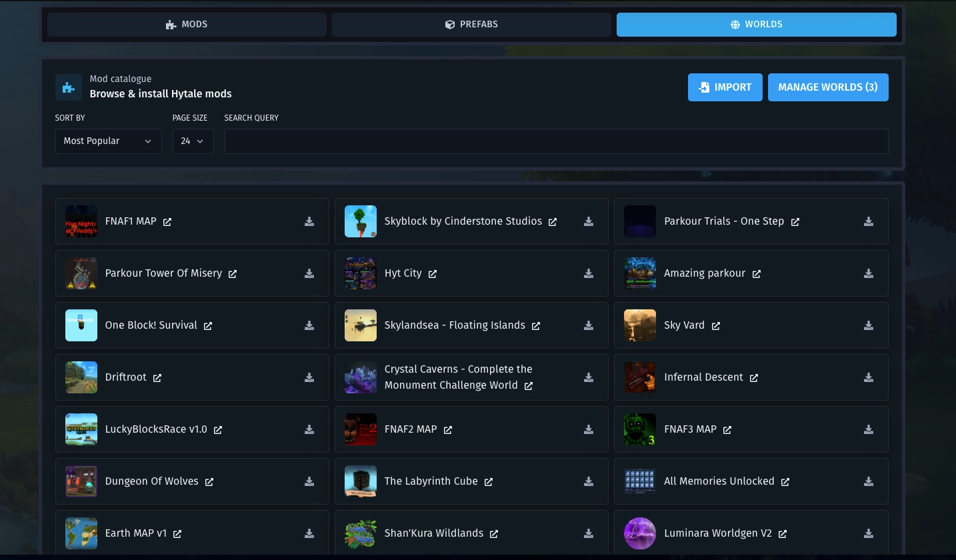Focus the search query field
This screenshot has width=956, height=560.
point(557,141)
